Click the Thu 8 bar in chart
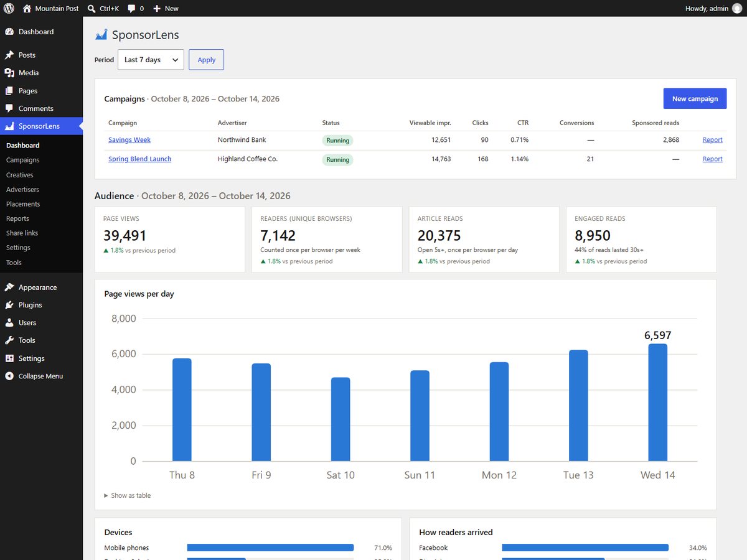747x560 pixels. [x=182, y=410]
